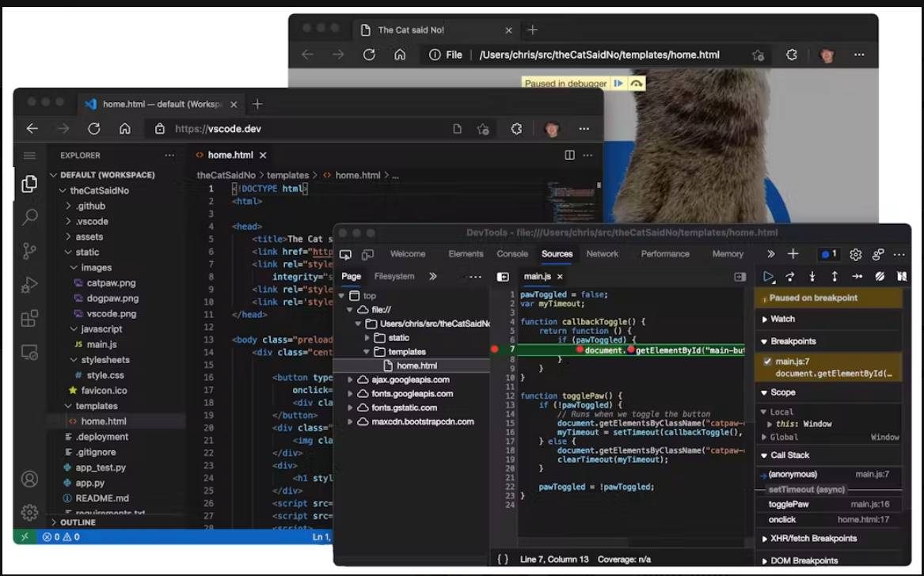The image size is (924, 576).
Task: Click Step out of current function in DevTools
Action: click(x=835, y=276)
